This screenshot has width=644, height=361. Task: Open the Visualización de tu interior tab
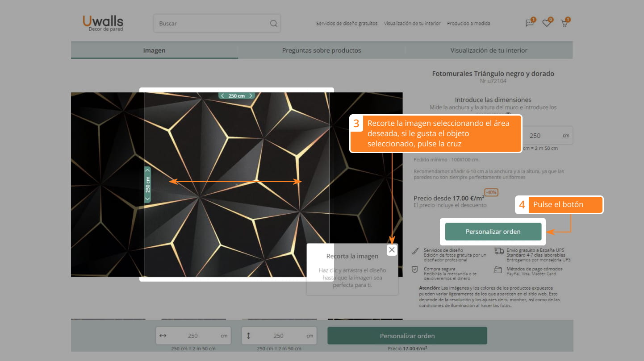[x=489, y=50]
